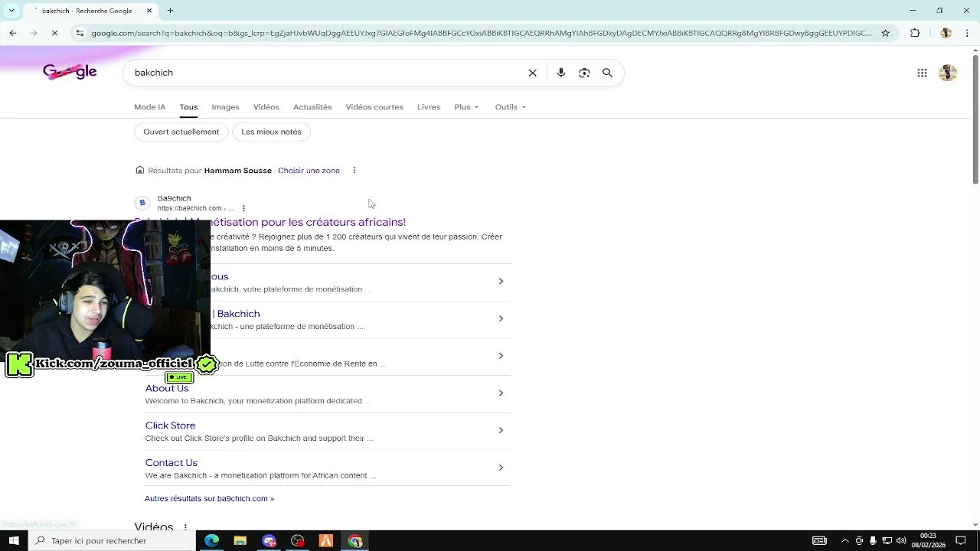Open Autres résultats sur ba9chich.com link
The image size is (980, 551).
(x=209, y=499)
